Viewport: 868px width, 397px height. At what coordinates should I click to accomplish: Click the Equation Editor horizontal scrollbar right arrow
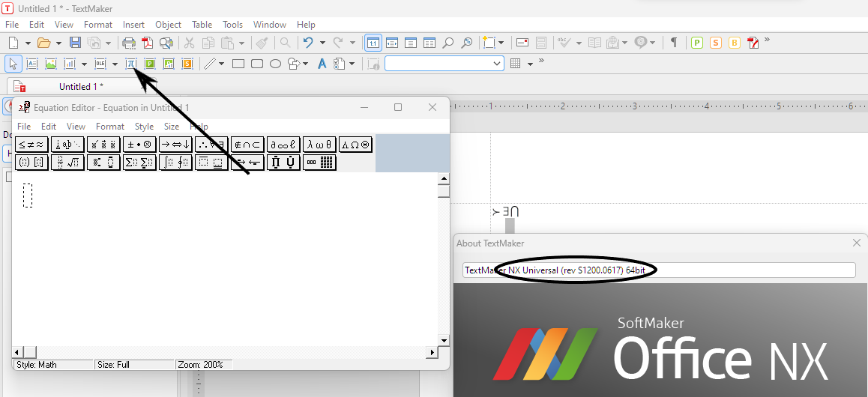pyautogui.click(x=432, y=352)
